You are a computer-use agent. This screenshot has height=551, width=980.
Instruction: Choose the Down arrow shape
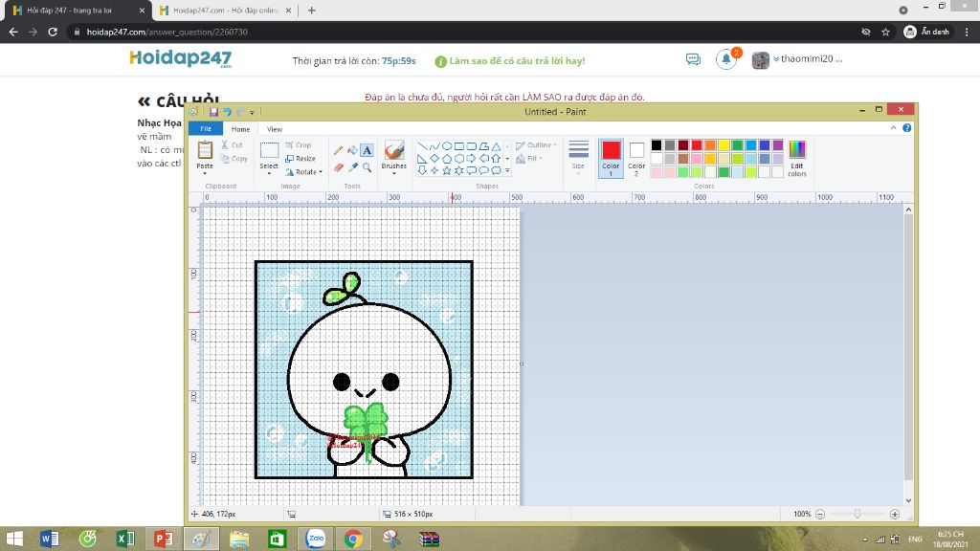tap(422, 170)
